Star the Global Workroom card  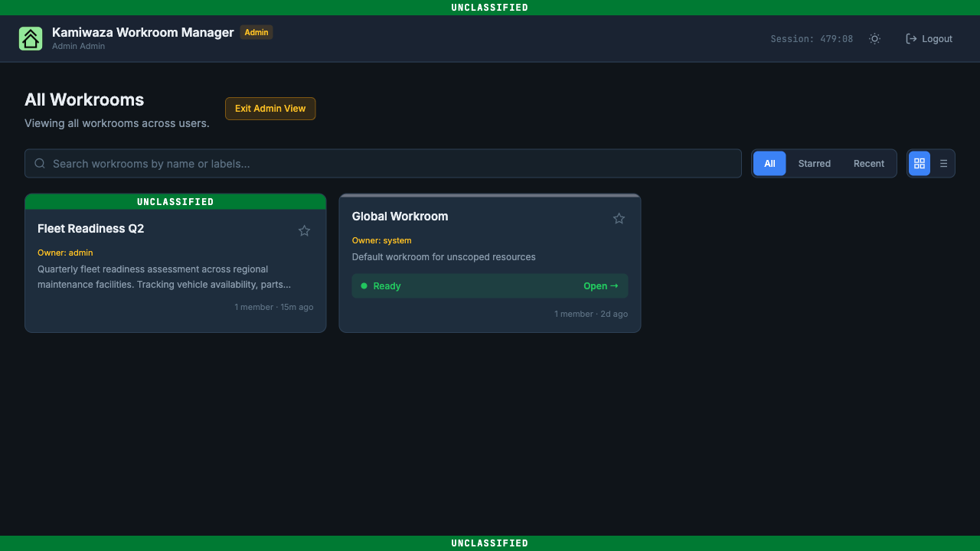coord(619,218)
